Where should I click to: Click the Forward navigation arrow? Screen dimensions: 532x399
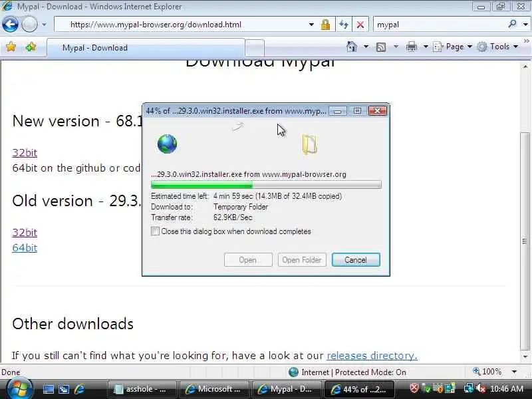[x=29, y=25]
